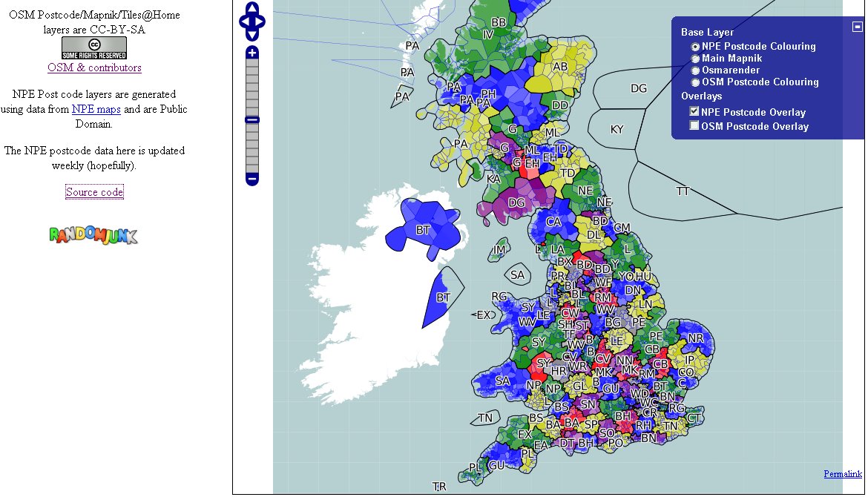Click the KA postcode area label

tap(493, 179)
